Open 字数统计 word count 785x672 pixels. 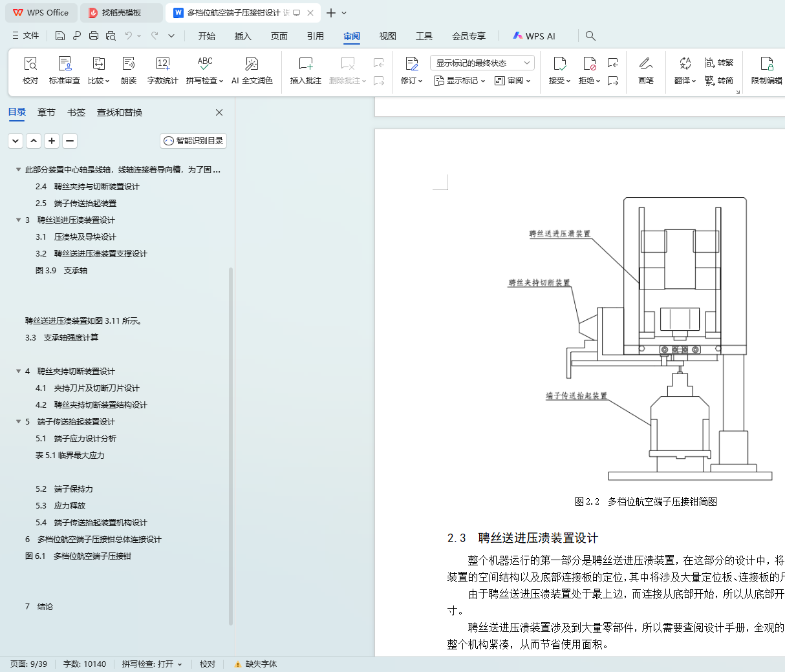[x=162, y=70]
